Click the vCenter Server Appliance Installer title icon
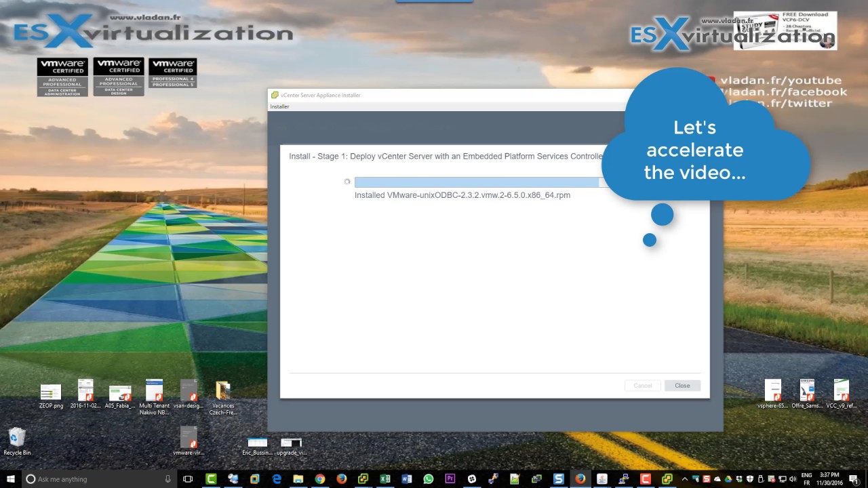Image resolution: width=868 pixels, height=488 pixels. [275, 95]
